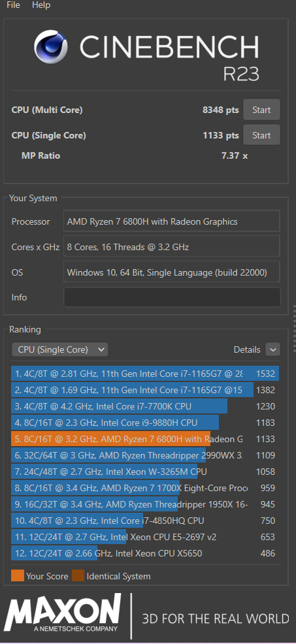Image resolution: width=296 pixels, height=644 pixels.
Task: Select ranking row 10 Intel Core i7-4850HQ
Action: [x=145, y=521]
